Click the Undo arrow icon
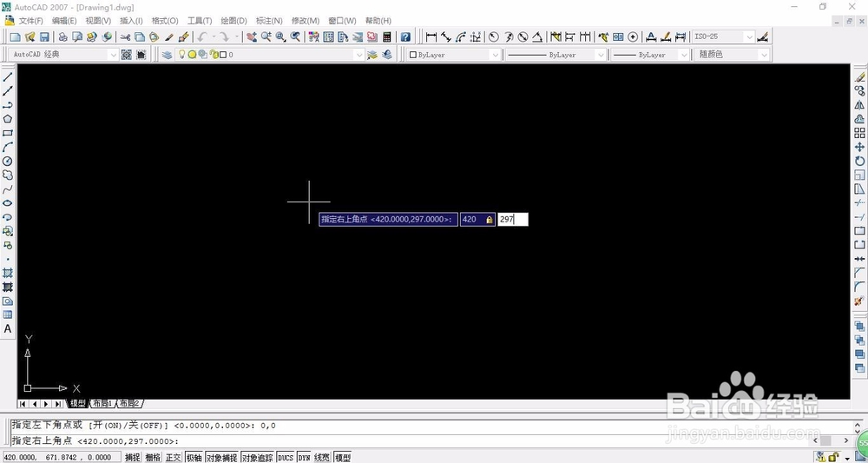The image size is (868, 463). click(x=202, y=37)
